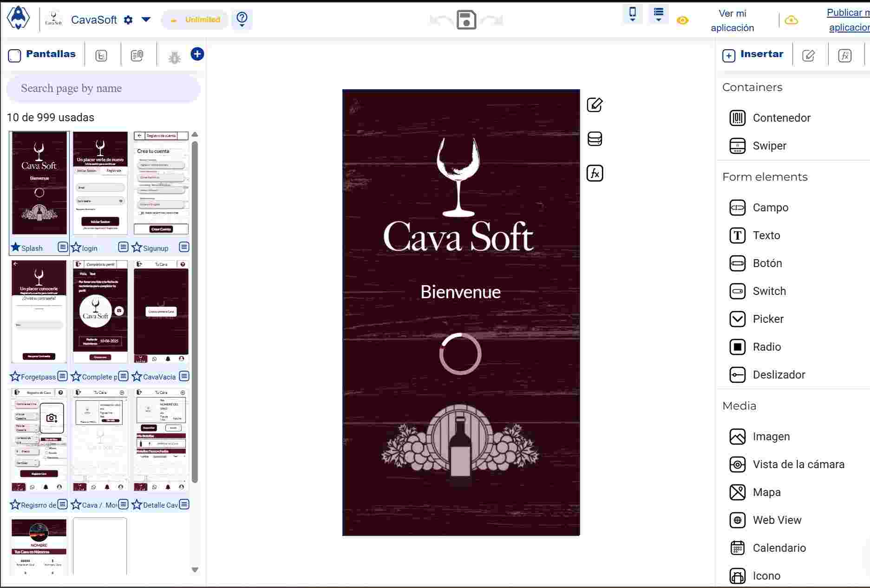The height and width of the screenshot is (588, 870).
Task: Open the database icon beside canvas
Action: point(595,139)
